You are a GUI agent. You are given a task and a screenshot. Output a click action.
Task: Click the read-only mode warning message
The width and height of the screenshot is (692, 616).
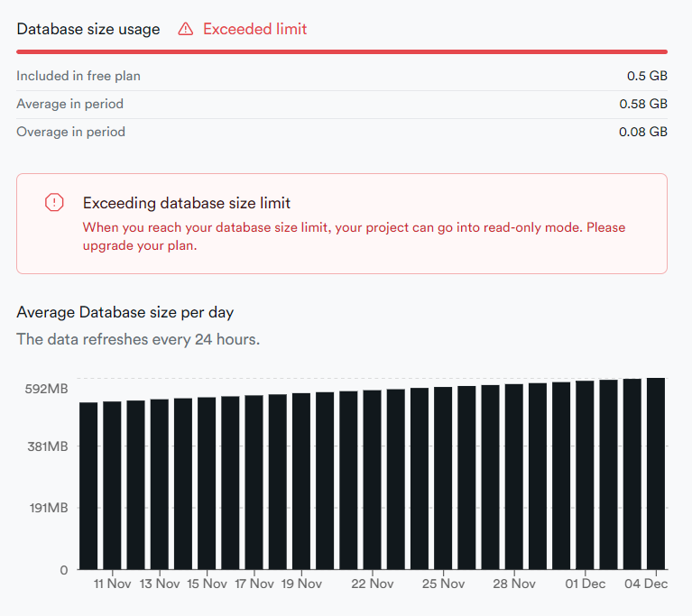click(x=354, y=236)
